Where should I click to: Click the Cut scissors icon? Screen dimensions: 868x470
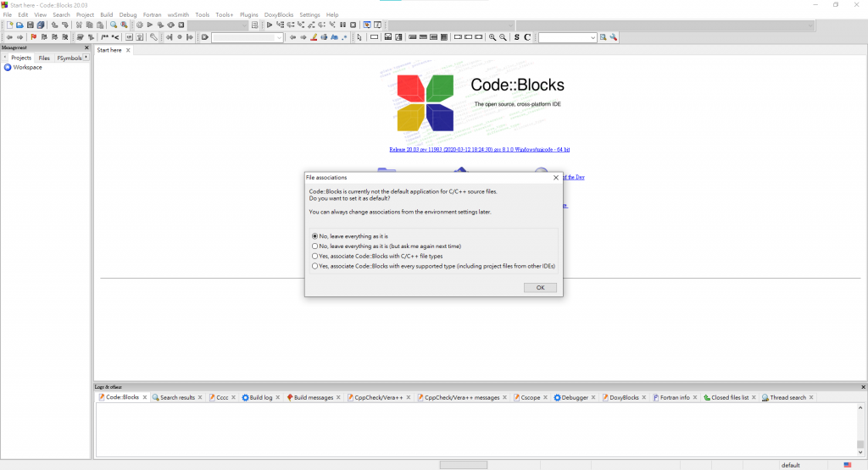[79, 25]
